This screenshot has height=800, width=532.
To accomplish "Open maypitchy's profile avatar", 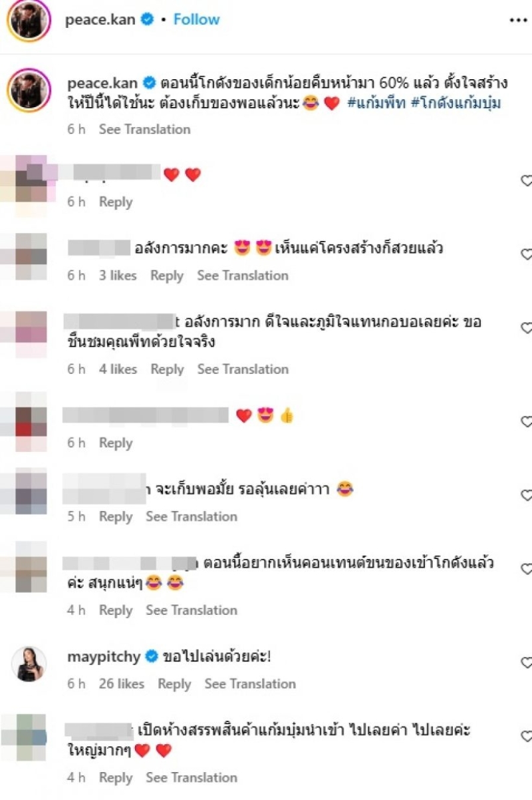I will (29, 664).
